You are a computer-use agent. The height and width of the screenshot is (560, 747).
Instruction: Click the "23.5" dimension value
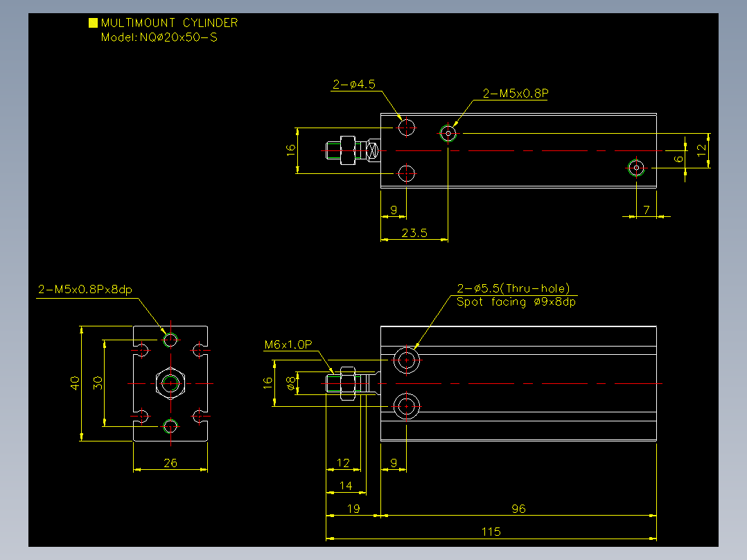pos(414,233)
